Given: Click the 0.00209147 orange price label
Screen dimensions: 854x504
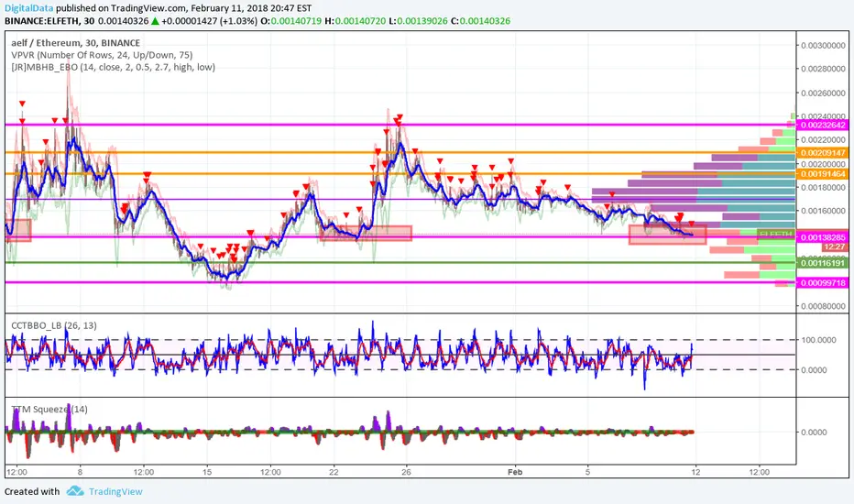Looking at the screenshot, I should 823,152.
